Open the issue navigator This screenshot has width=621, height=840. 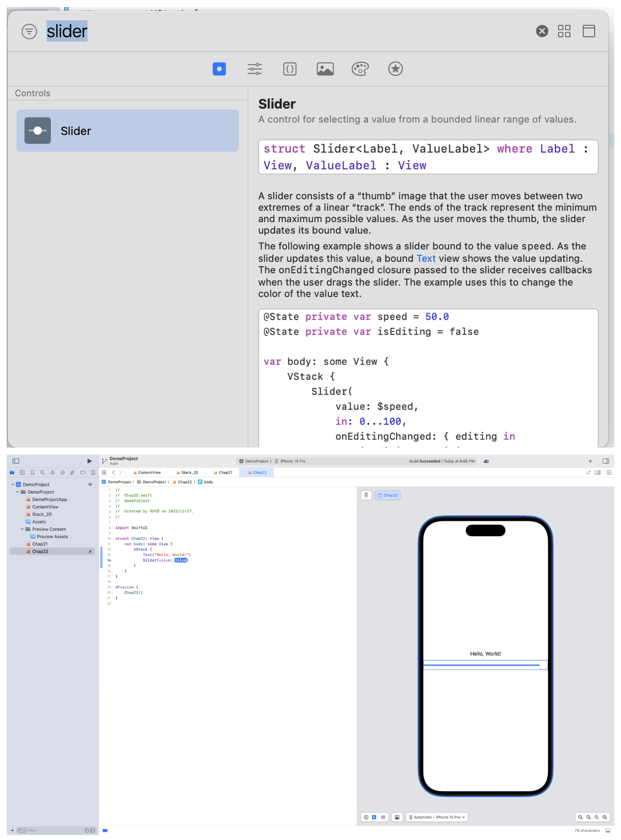[52, 472]
